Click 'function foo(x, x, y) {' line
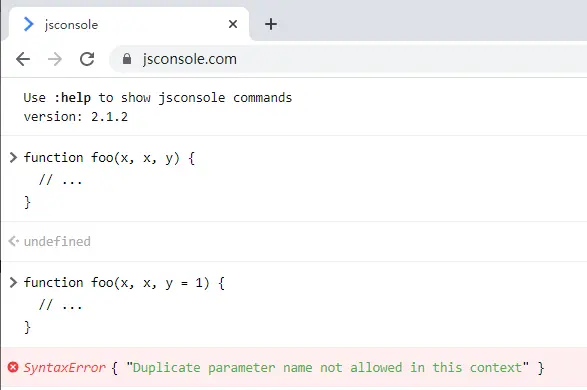The height and width of the screenshot is (390, 587). tap(109, 158)
